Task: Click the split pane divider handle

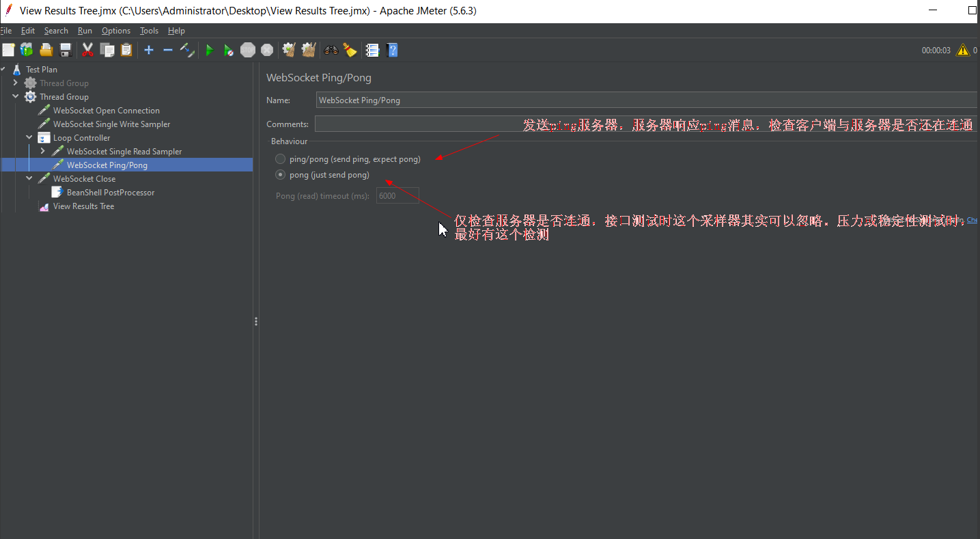Action: pos(256,321)
